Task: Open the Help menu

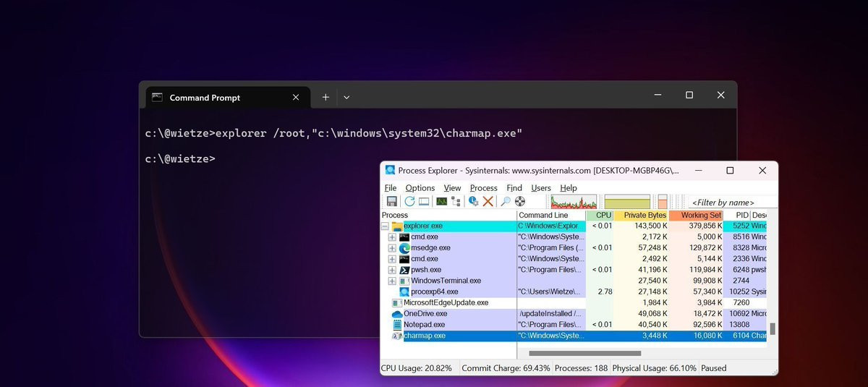Action: click(x=569, y=188)
